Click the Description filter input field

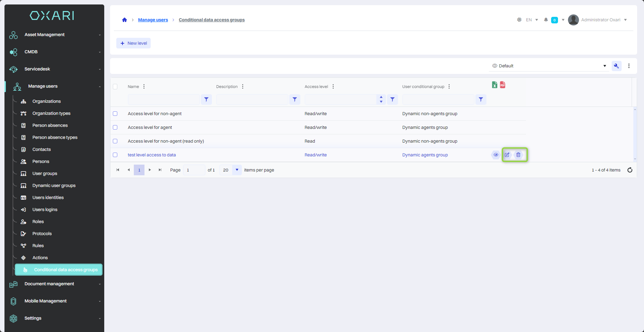point(252,100)
